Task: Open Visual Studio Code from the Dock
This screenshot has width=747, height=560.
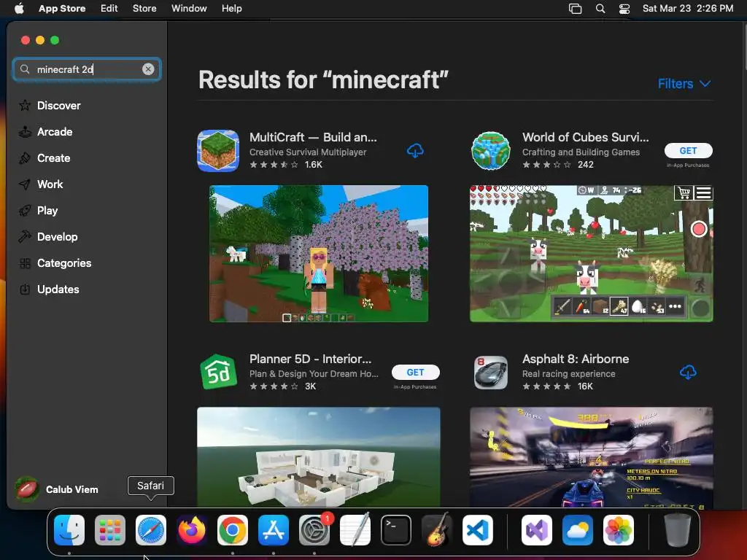Action: pyautogui.click(x=478, y=530)
